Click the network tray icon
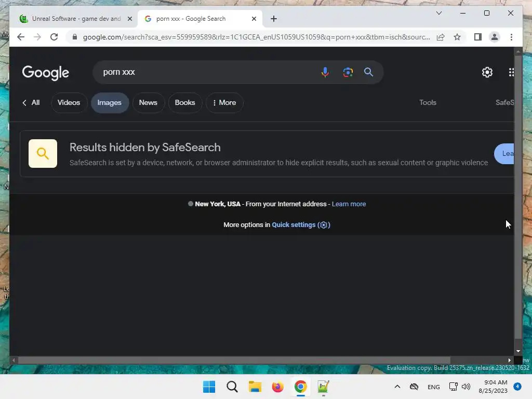532x399 pixels. point(453,387)
